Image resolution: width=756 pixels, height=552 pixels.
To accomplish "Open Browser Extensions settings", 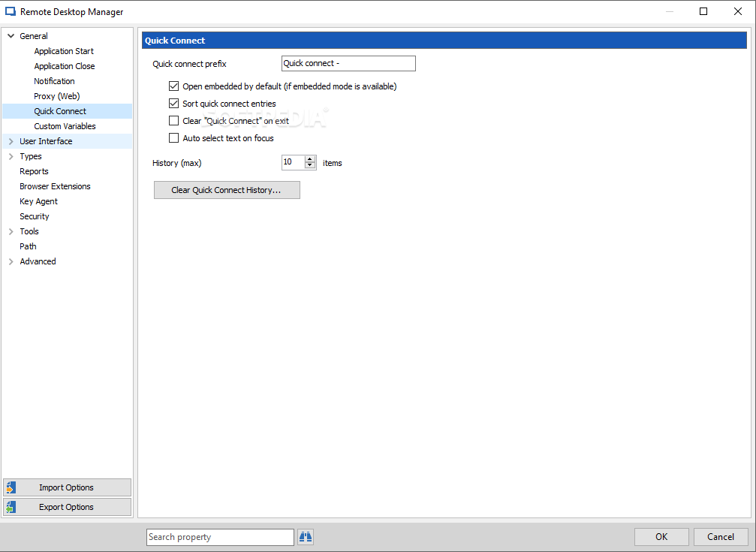I will pyautogui.click(x=55, y=186).
